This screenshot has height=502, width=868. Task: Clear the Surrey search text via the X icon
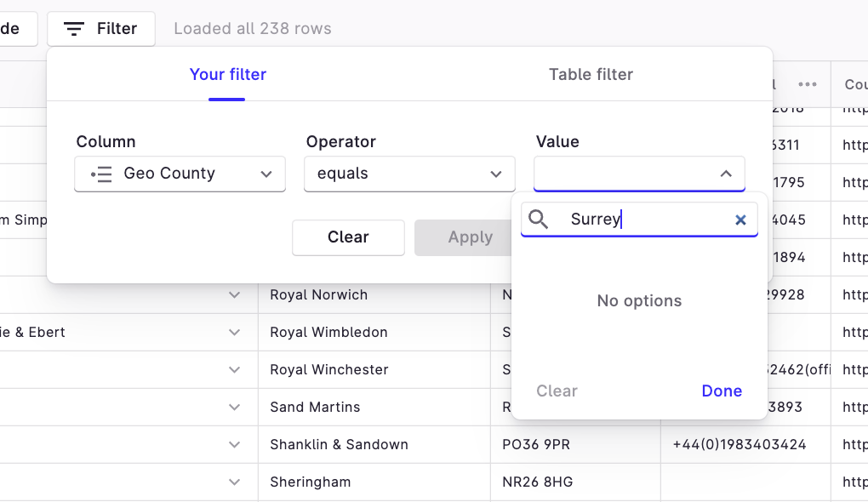740,220
